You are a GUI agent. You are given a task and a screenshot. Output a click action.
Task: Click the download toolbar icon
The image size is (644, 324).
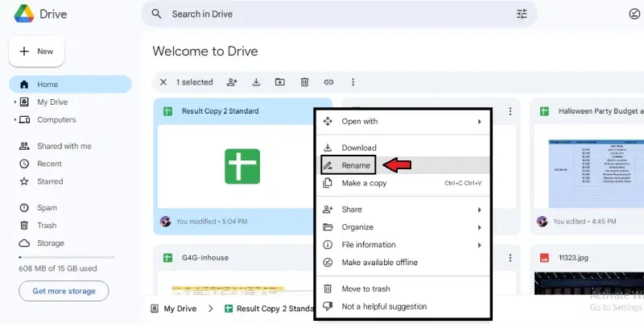256,82
